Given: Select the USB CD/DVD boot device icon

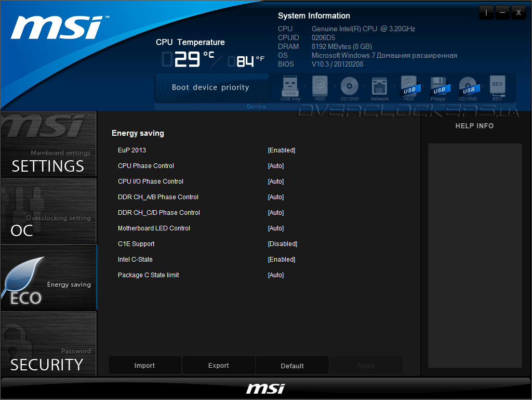Looking at the screenshot, I should pyautogui.click(x=469, y=87).
